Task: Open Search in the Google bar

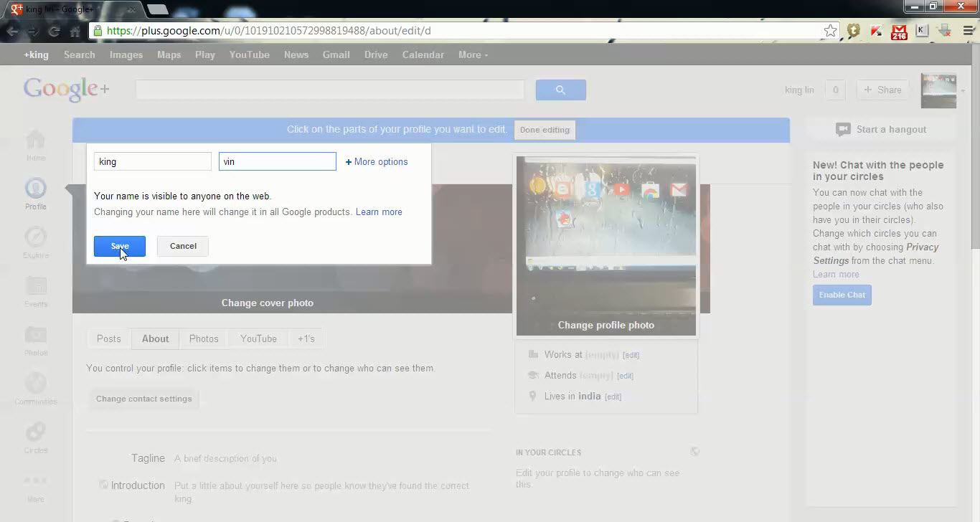Action: tap(80, 54)
